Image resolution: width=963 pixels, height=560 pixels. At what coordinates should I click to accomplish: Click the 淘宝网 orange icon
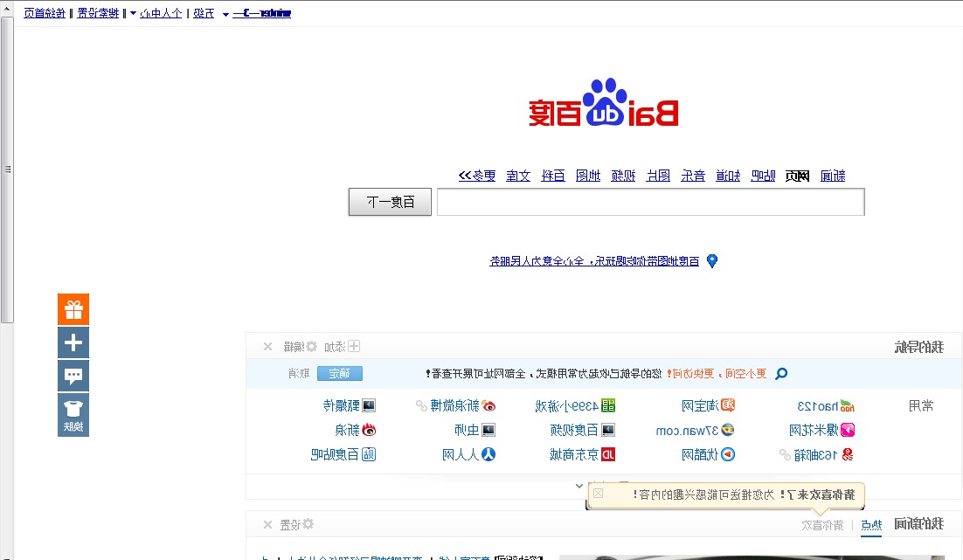pos(728,405)
